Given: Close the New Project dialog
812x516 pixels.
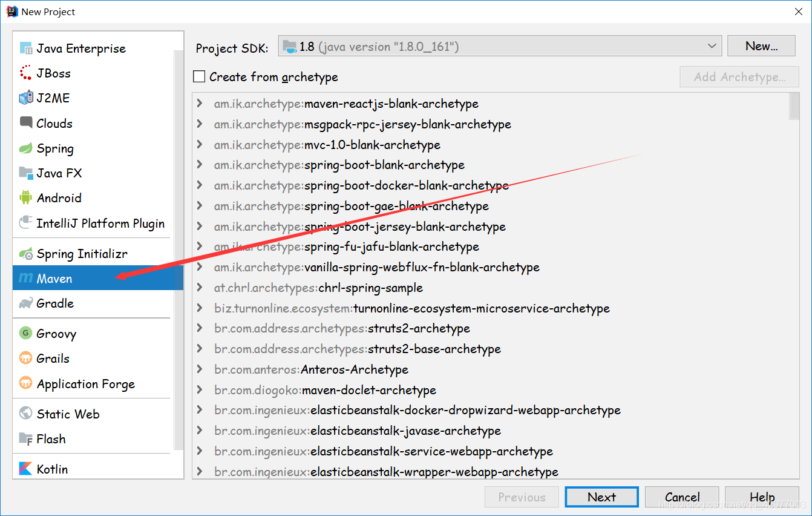Looking at the screenshot, I should (797, 12).
